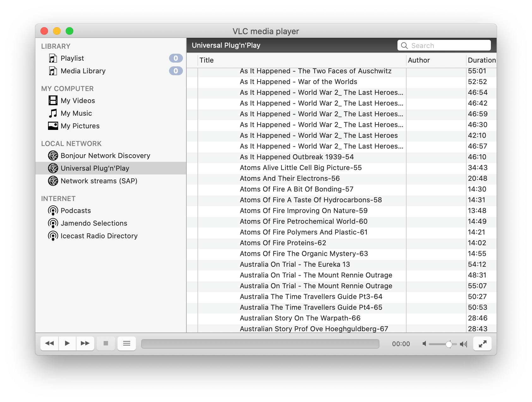Select 'Australian Story On The Warpath-66'
Image resolution: width=532 pixels, height=402 pixels.
(x=342, y=318)
